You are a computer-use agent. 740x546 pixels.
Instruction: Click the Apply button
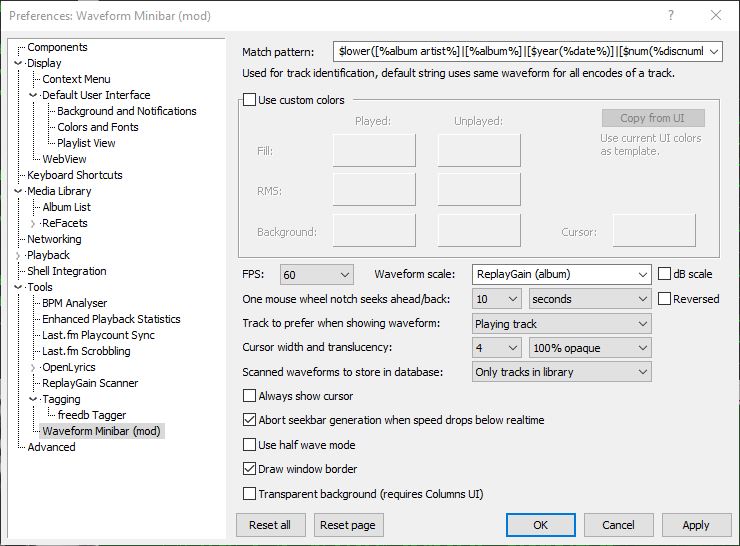click(x=695, y=524)
